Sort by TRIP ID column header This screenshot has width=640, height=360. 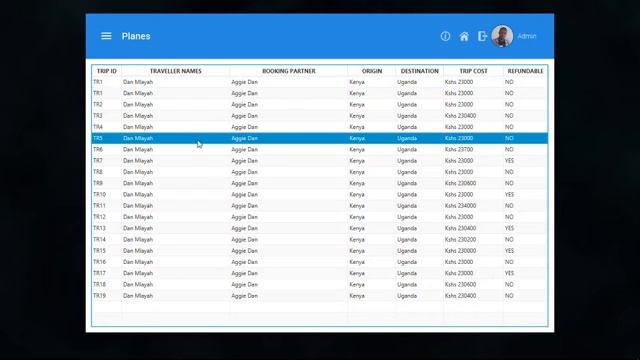click(x=107, y=71)
